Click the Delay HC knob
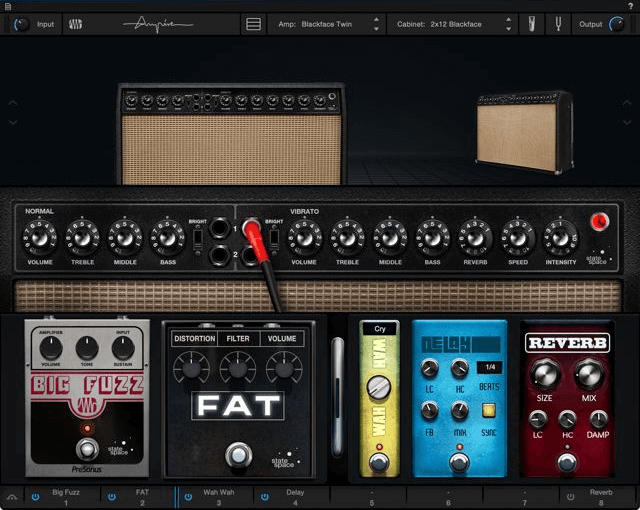 pos(460,368)
